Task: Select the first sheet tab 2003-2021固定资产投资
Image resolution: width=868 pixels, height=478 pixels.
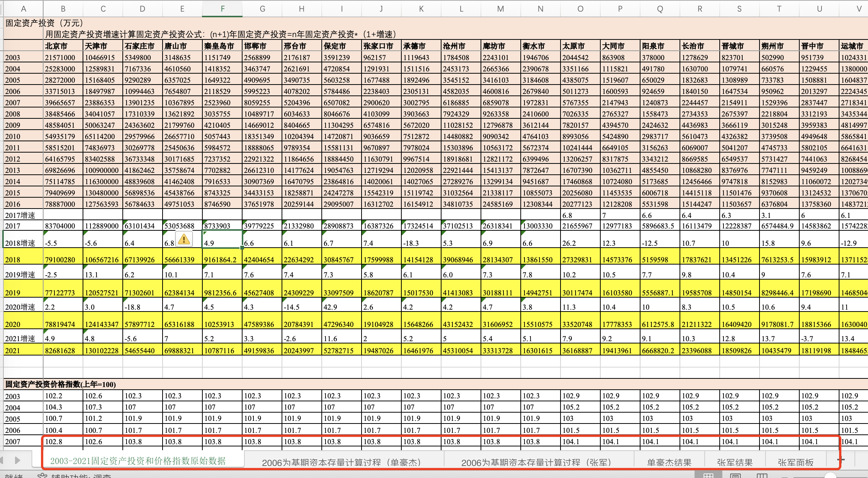Action: [138, 461]
